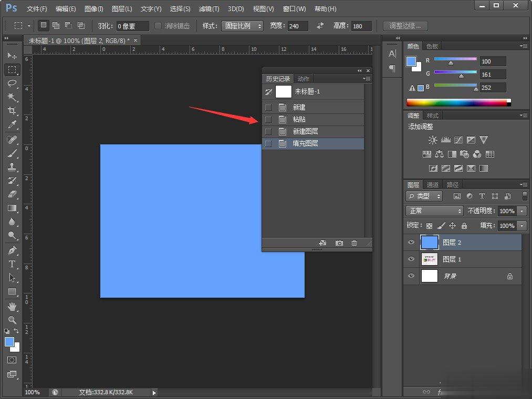Select the Rectangle shape tool
Viewport: 532px width, 399px height.
point(12,291)
